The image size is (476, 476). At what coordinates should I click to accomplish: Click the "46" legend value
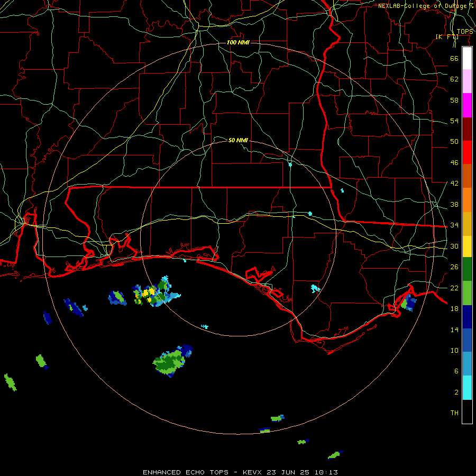click(454, 163)
